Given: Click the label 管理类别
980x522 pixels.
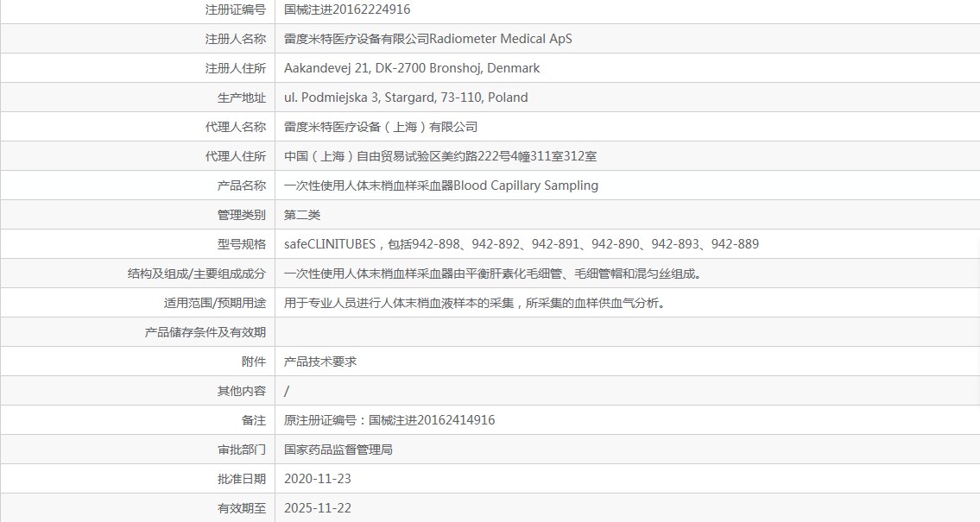Looking at the screenshot, I should [x=242, y=215].
